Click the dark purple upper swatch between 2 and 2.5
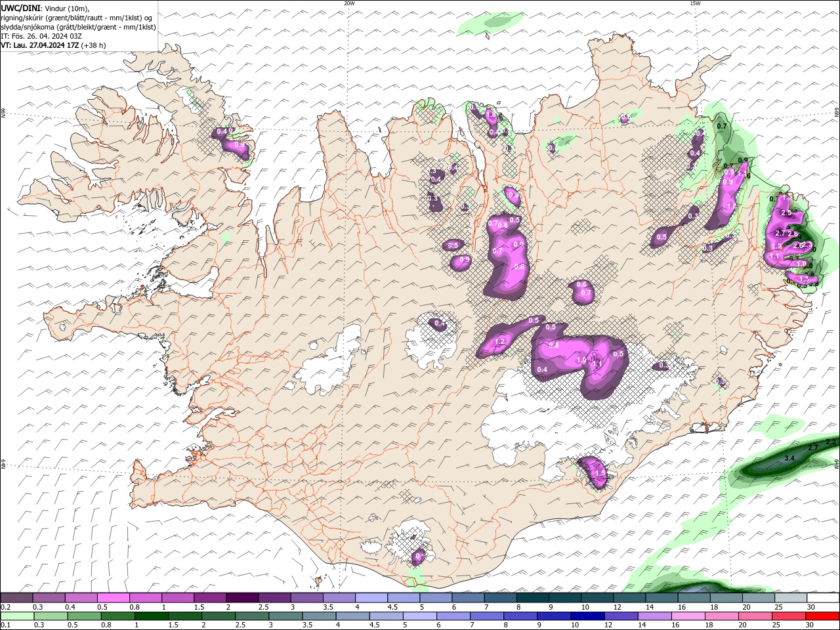The height and width of the screenshot is (630, 840). 241,598
